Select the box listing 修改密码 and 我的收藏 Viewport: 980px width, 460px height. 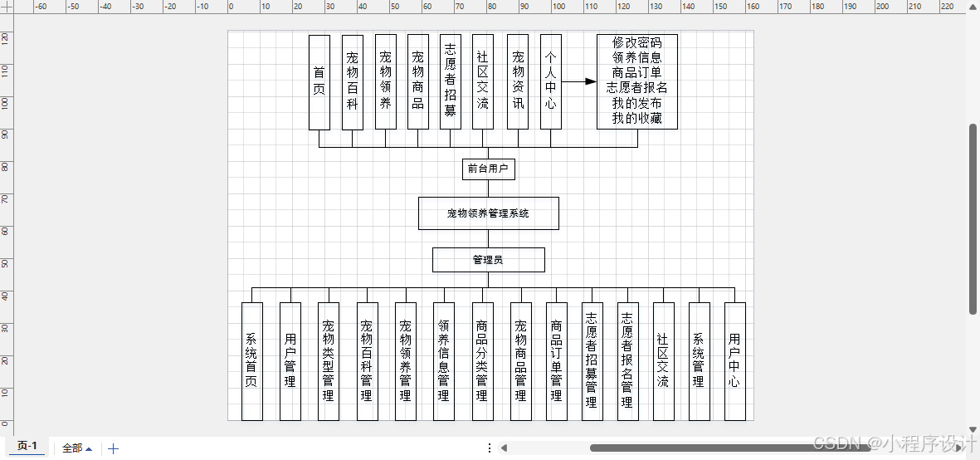click(637, 82)
